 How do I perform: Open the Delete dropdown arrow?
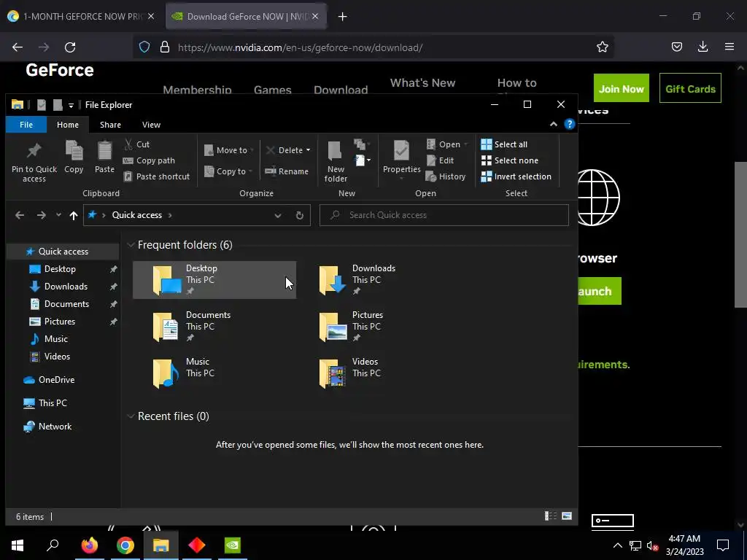pos(309,150)
